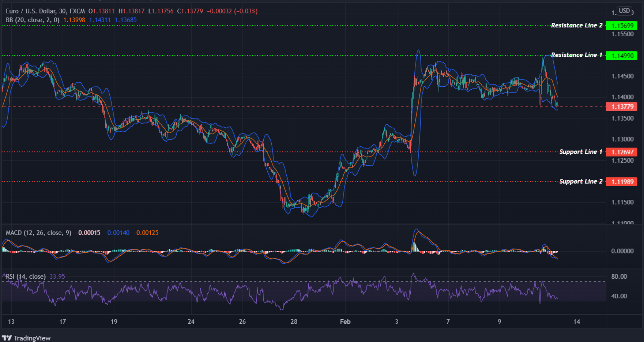This screenshot has width=644, height=342.
Task: Click the RSI value 33.95 readout
Action: 57,277
